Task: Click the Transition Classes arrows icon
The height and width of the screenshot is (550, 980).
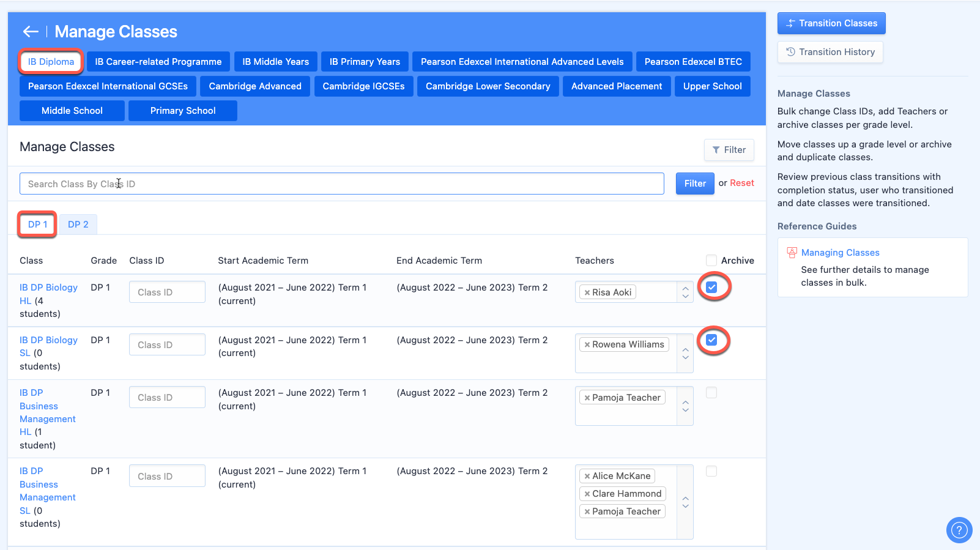Action: tap(790, 23)
